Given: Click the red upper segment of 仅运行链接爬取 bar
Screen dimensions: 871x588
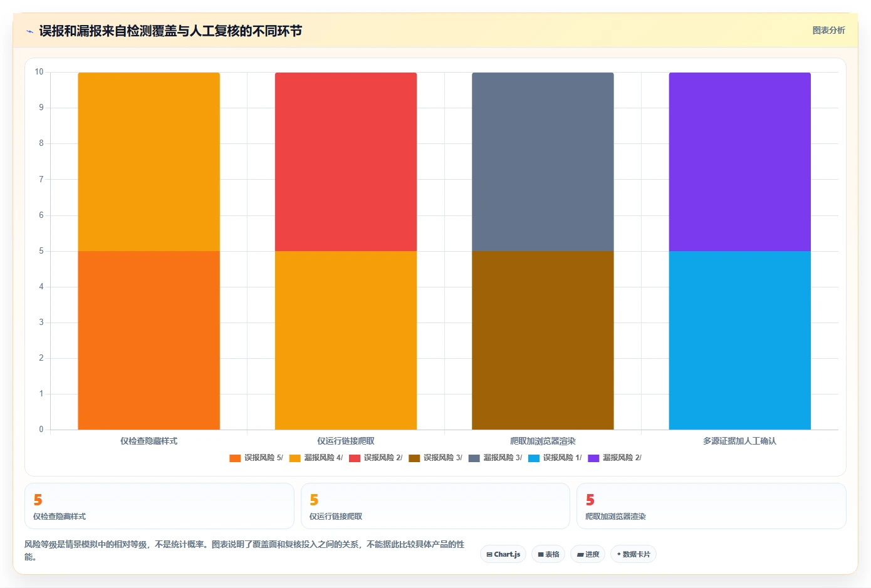Looking at the screenshot, I should coord(346,162).
